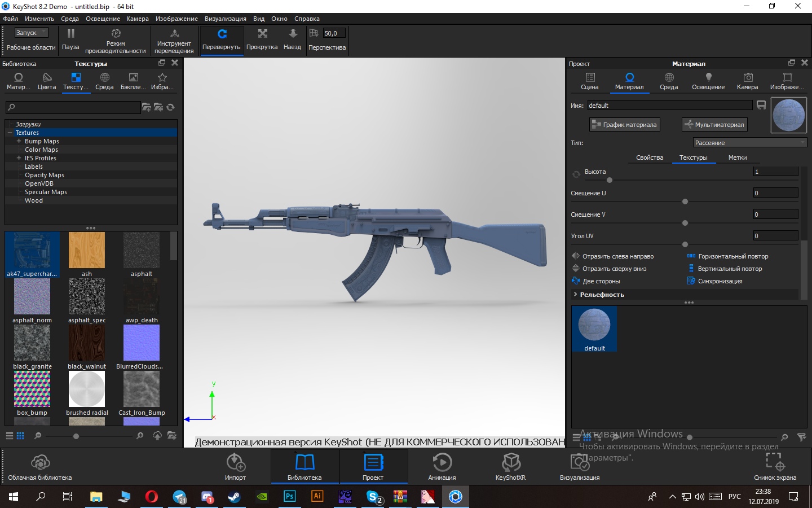Switch texture library to list view
This screenshot has height=508, width=812.
tap(9, 436)
